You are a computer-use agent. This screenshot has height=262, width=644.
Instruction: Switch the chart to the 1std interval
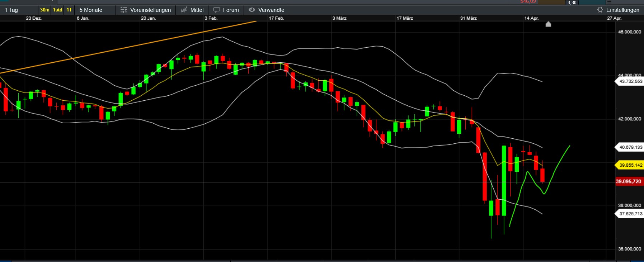pyautogui.click(x=57, y=10)
